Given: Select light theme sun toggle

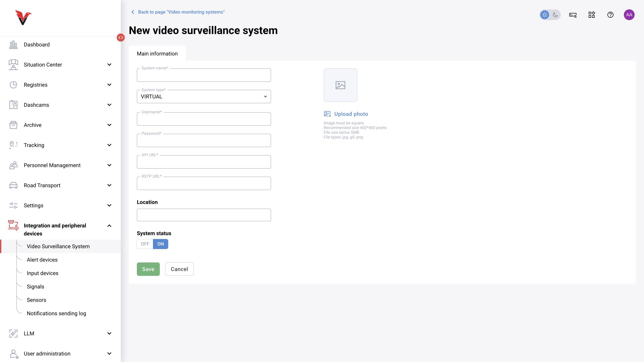Looking at the screenshot, I should [x=545, y=15].
